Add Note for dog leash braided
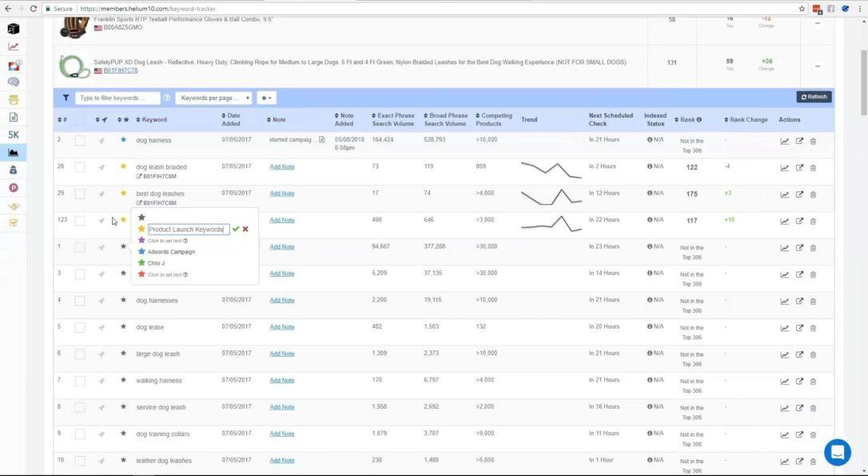 [282, 166]
